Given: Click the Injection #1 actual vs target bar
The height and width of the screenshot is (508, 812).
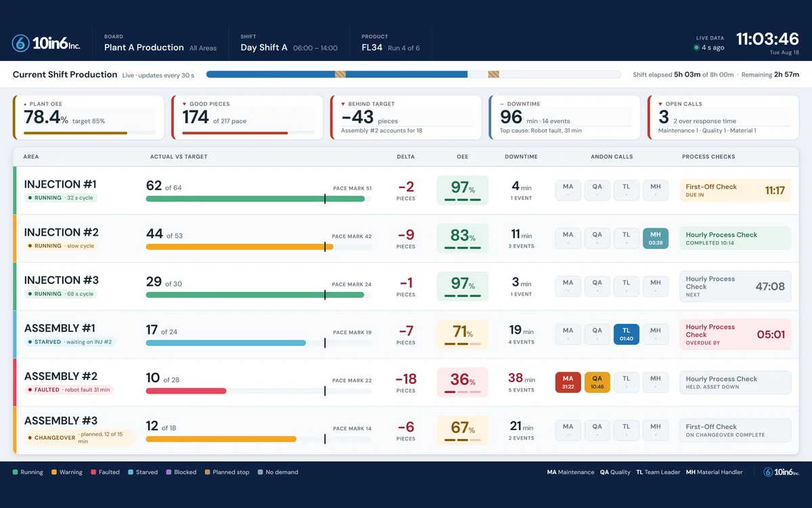Looking at the screenshot, I should tap(258, 198).
